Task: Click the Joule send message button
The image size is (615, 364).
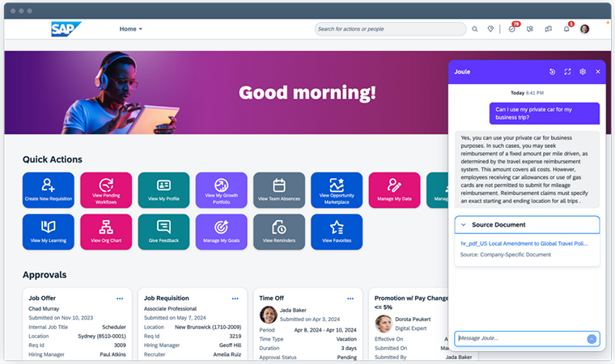Action: pyautogui.click(x=592, y=338)
